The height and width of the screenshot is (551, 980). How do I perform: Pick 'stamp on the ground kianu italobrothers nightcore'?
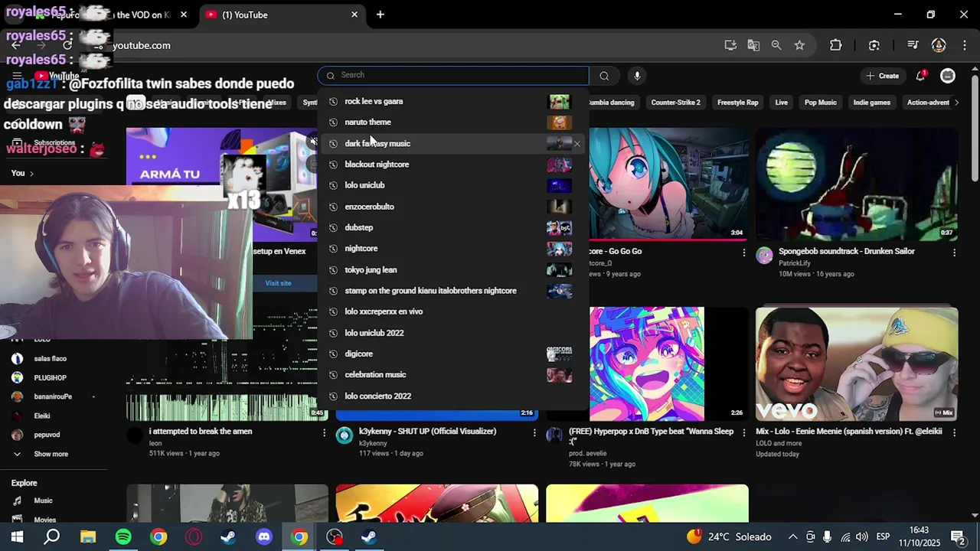(x=452, y=291)
